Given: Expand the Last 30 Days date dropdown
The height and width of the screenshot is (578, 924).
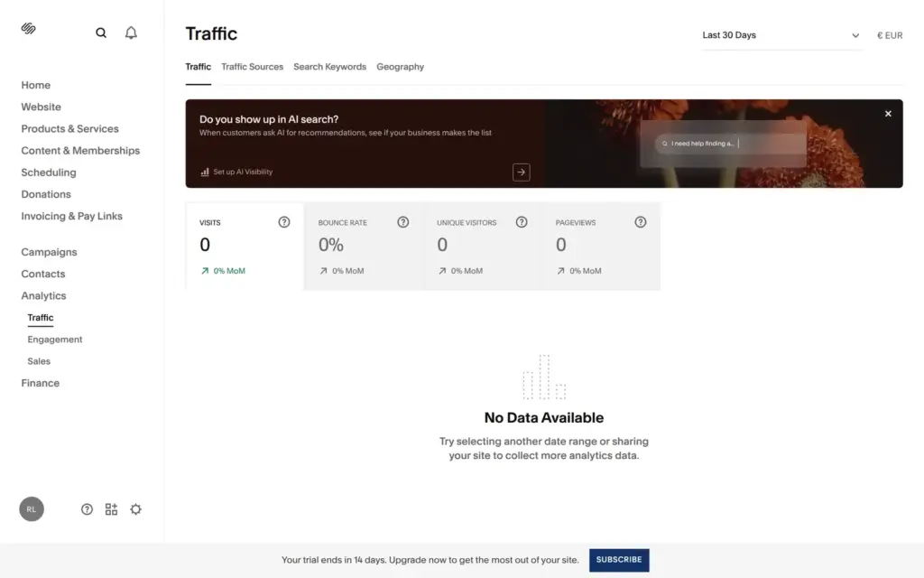Looking at the screenshot, I should click(781, 35).
